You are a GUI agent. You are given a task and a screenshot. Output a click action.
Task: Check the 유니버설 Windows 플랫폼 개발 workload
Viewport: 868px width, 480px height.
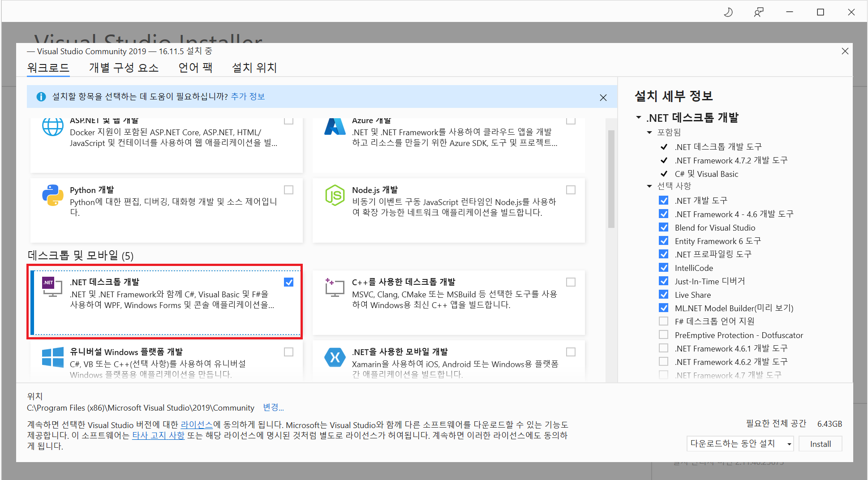pos(289,352)
